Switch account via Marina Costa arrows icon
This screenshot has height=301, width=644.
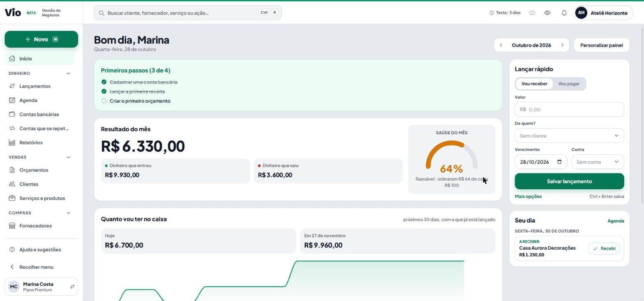(72, 287)
